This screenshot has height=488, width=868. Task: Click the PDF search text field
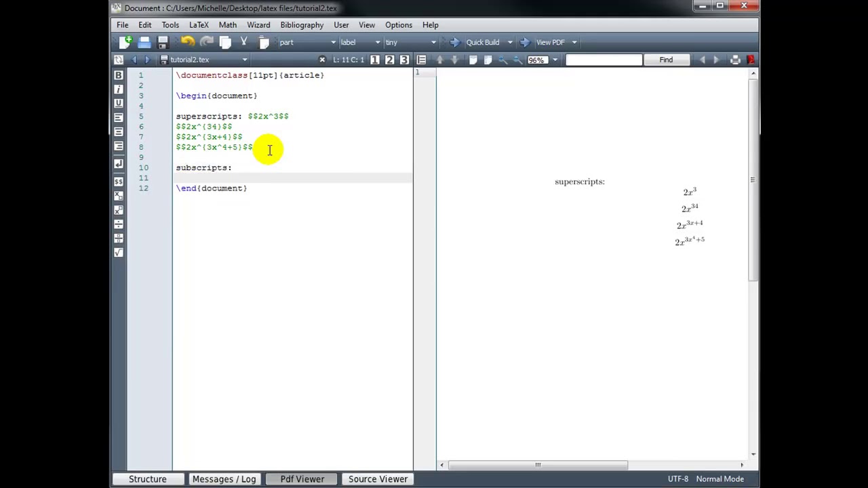pos(604,60)
